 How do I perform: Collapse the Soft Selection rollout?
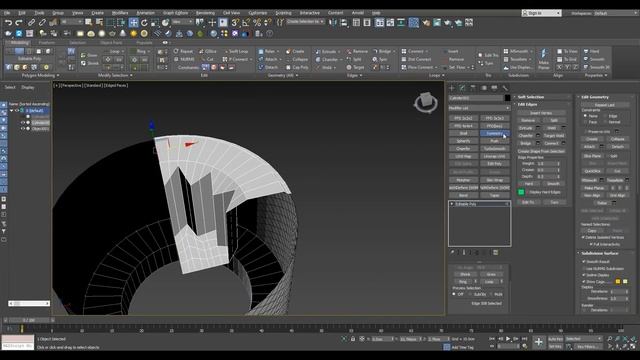(531, 97)
